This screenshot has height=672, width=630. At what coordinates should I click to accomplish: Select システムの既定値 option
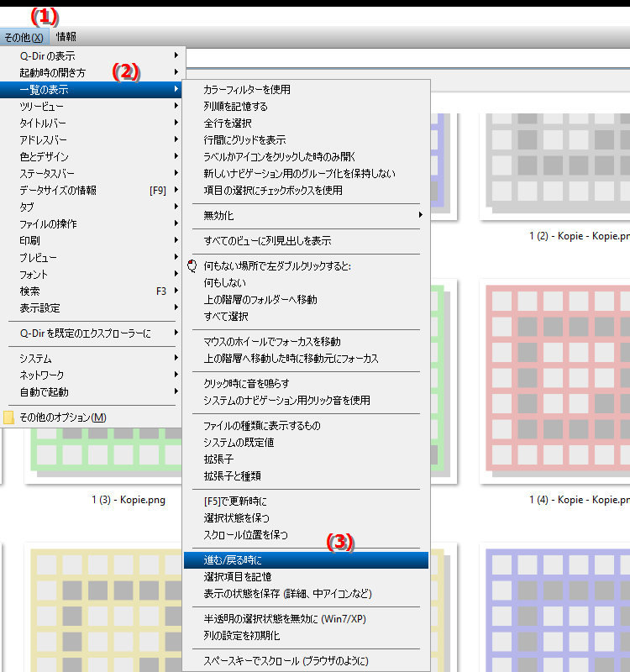(x=306, y=443)
